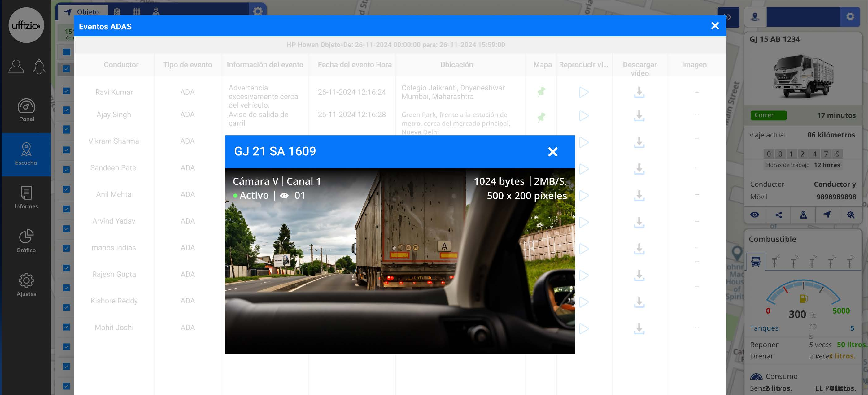Viewport: 868px width, 395px height.
Task: Play video for Kishore Reddy event
Action: coord(584,302)
